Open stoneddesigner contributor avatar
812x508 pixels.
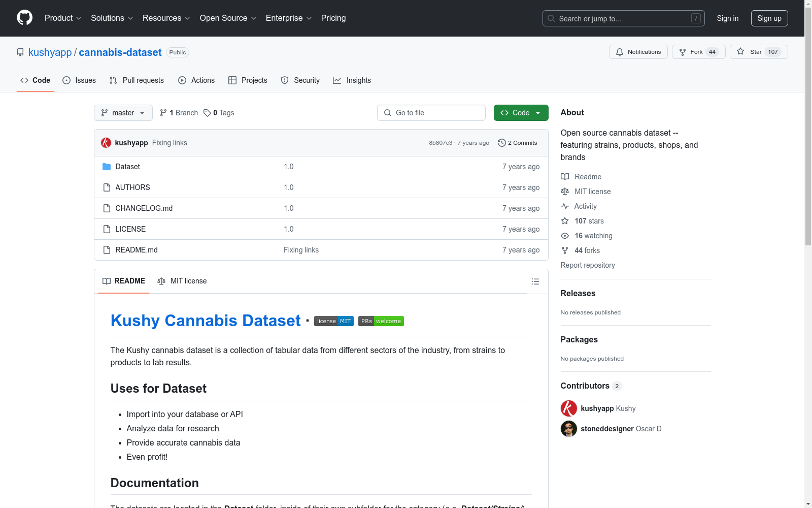569,429
